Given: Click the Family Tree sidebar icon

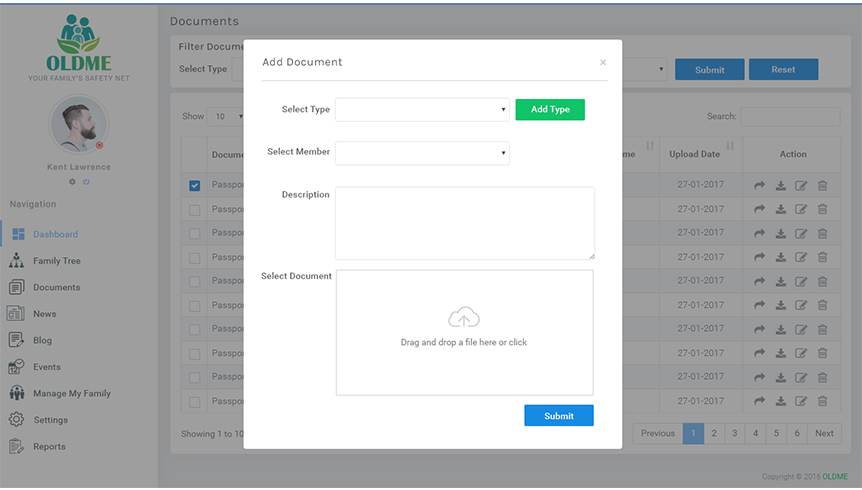Looking at the screenshot, I should (17, 261).
